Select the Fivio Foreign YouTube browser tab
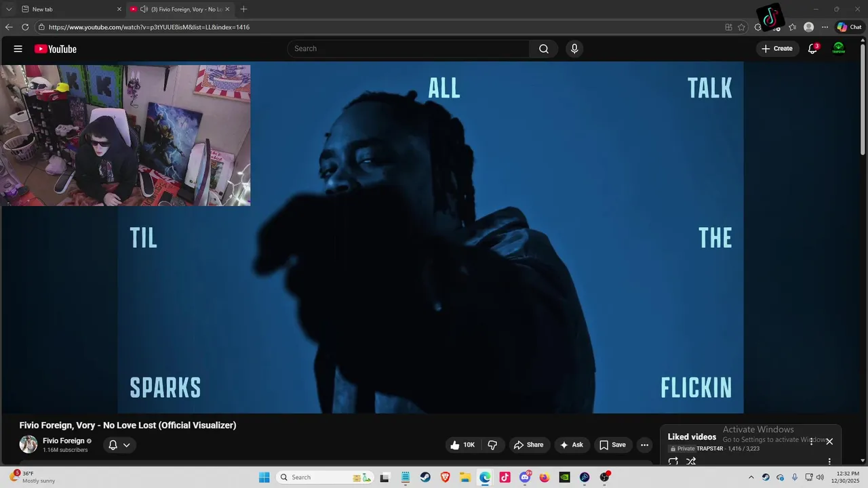This screenshot has height=488, width=868. (x=179, y=9)
